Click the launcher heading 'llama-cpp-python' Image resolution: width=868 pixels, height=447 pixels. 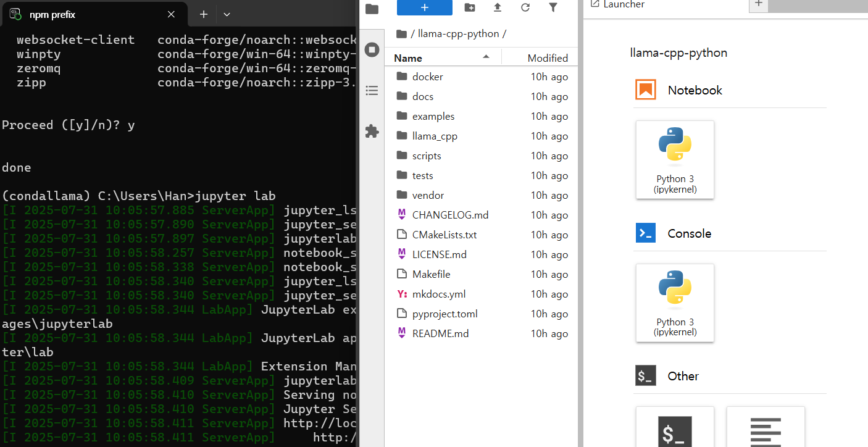click(x=678, y=53)
